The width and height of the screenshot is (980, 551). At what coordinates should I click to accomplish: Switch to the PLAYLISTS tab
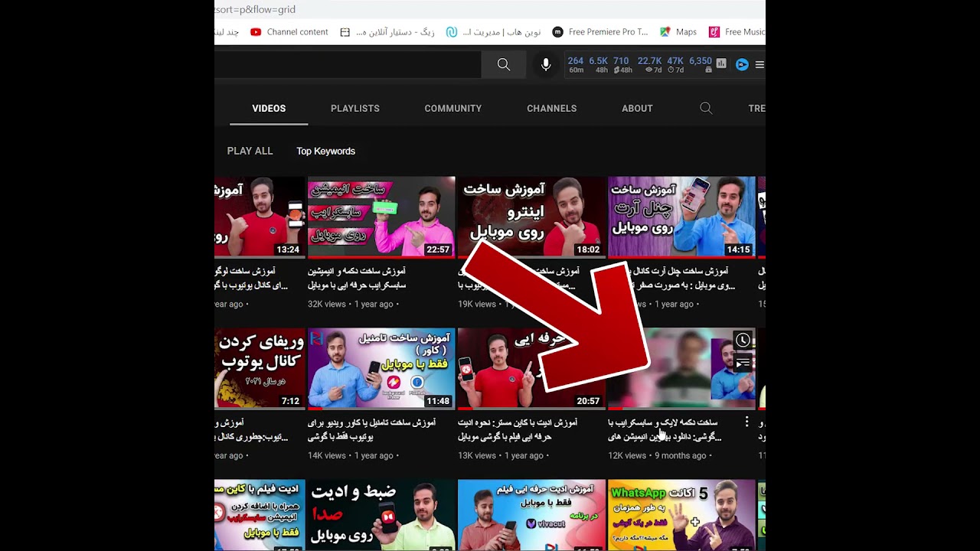354,108
